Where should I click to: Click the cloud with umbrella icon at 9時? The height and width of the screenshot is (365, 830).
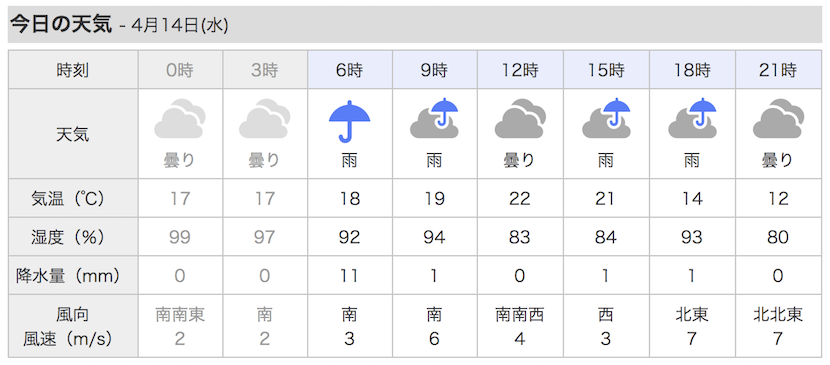point(434,118)
